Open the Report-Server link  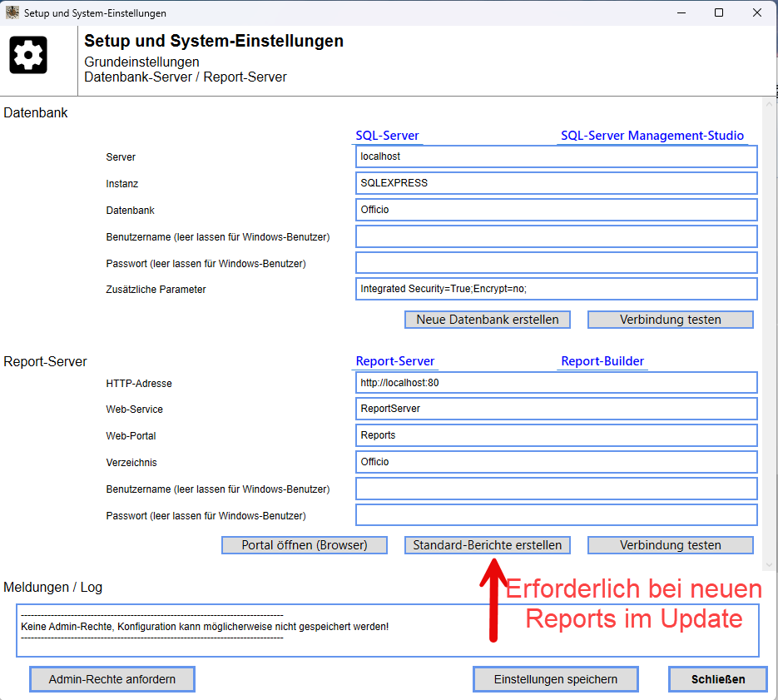(395, 361)
